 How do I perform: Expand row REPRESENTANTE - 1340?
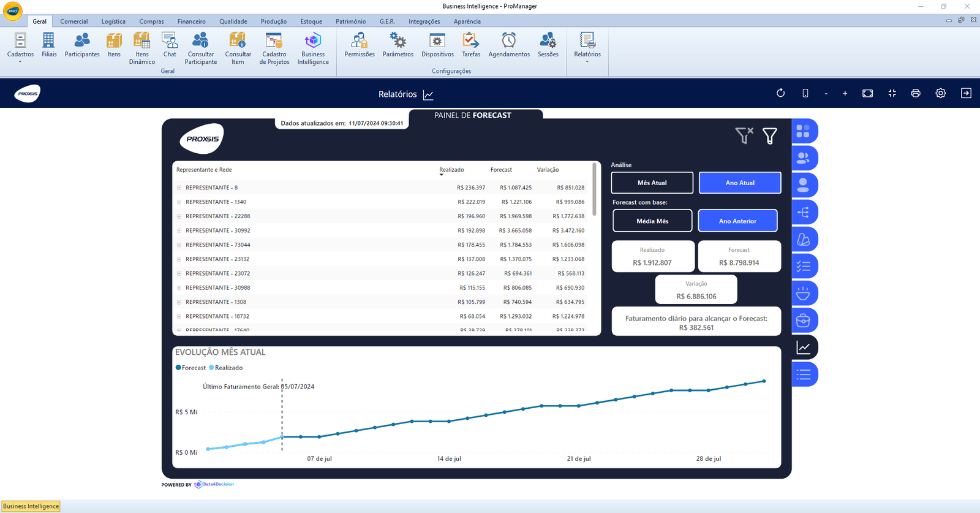click(179, 202)
